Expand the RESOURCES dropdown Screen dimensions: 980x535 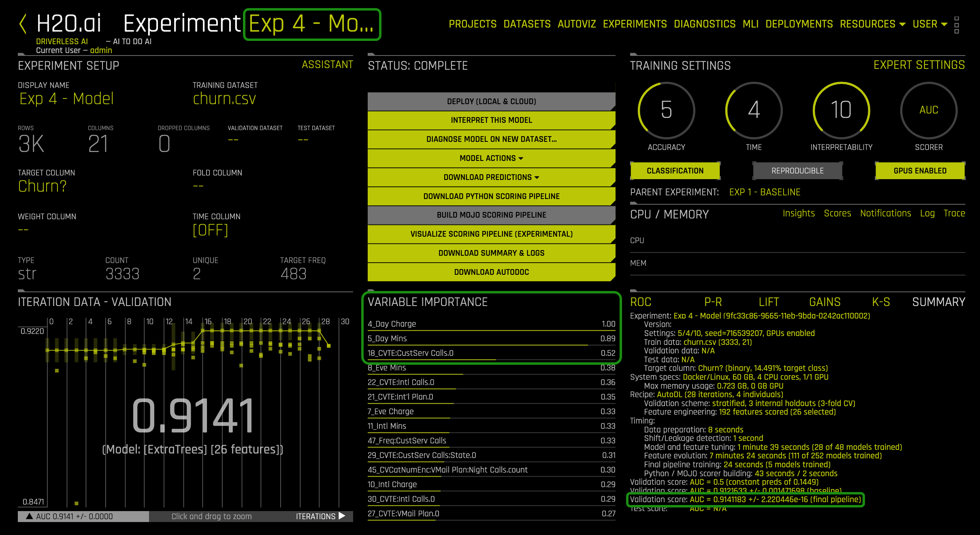pos(872,24)
